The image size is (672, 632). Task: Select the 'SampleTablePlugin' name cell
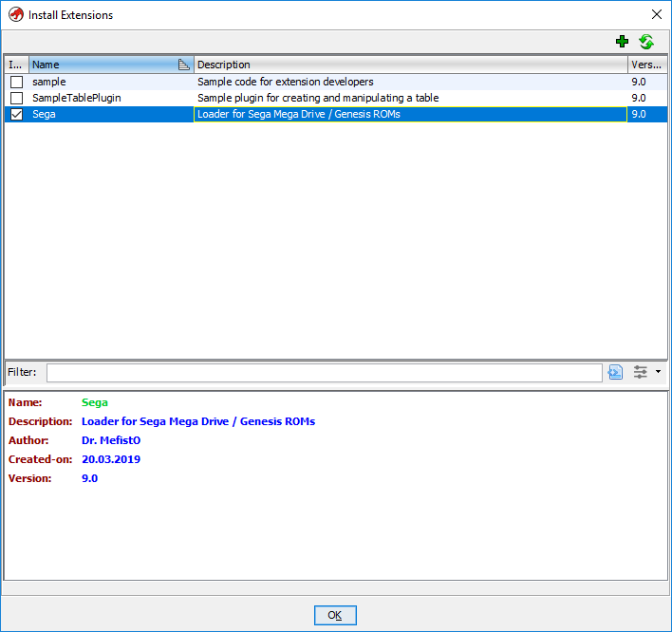tap(111, 98)
